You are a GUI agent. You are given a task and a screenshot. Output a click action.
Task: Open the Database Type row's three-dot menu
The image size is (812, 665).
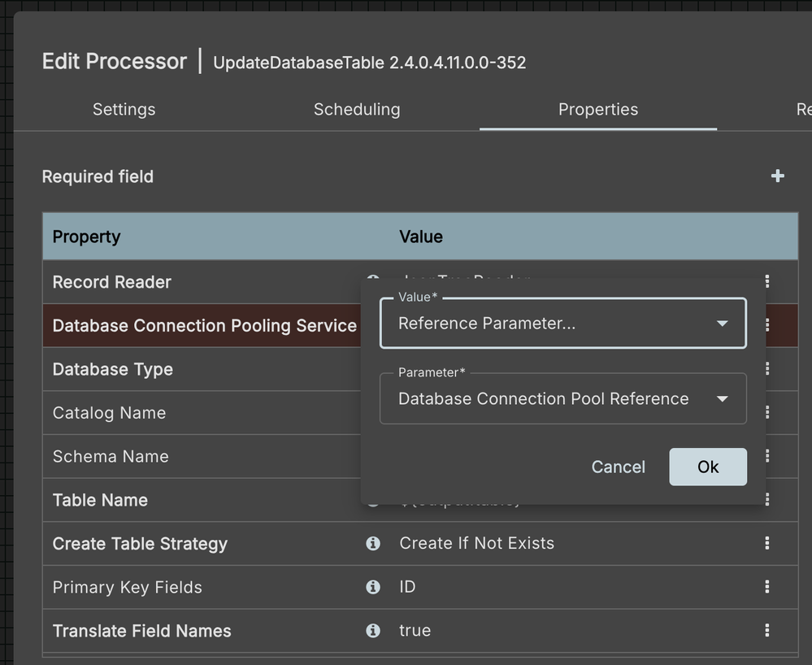766,369
